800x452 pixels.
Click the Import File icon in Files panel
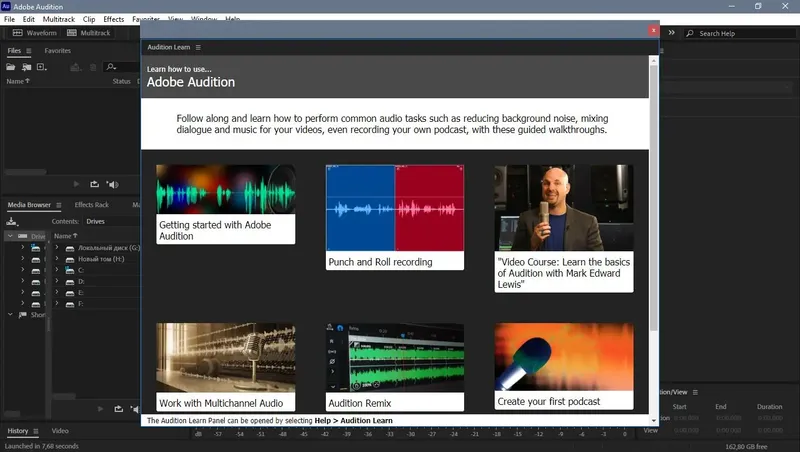[26, 67]
